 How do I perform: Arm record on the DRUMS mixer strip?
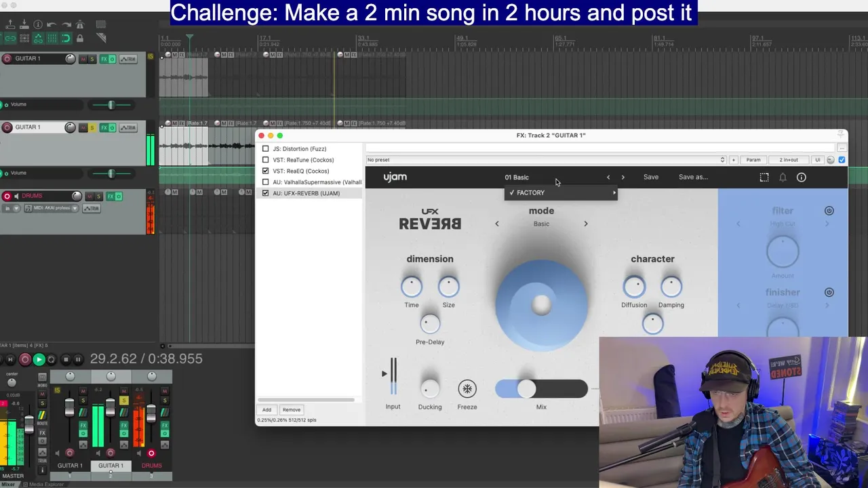tap(151, 453)
